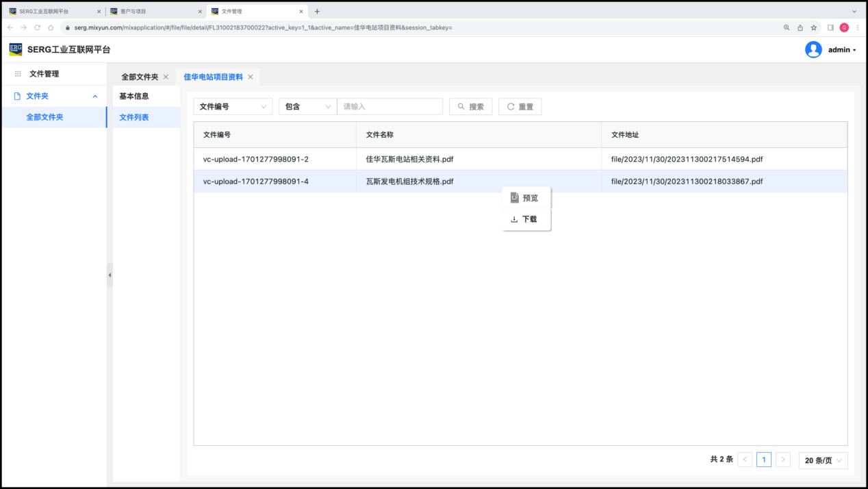Bookmark this page with the star icon
The height and width of the screenshot is (489, 868).
tap(814, 27)
